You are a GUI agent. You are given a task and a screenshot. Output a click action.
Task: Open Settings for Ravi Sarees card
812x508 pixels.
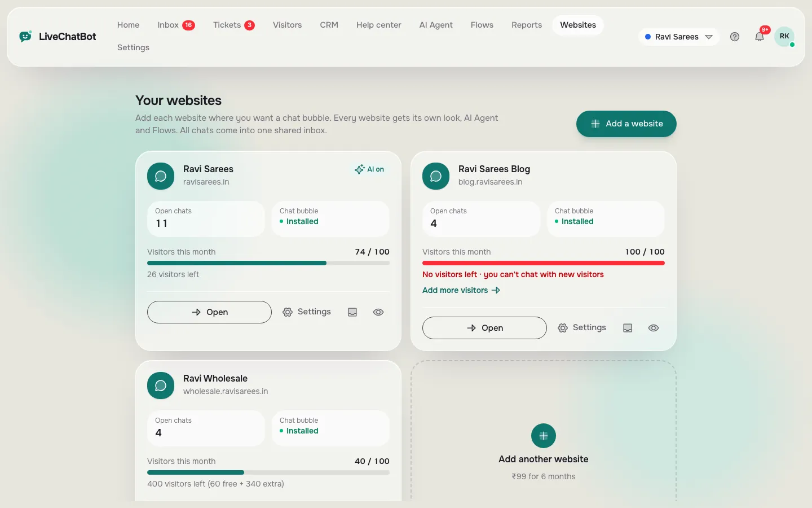pyautogui.click(x=307, y=312)
